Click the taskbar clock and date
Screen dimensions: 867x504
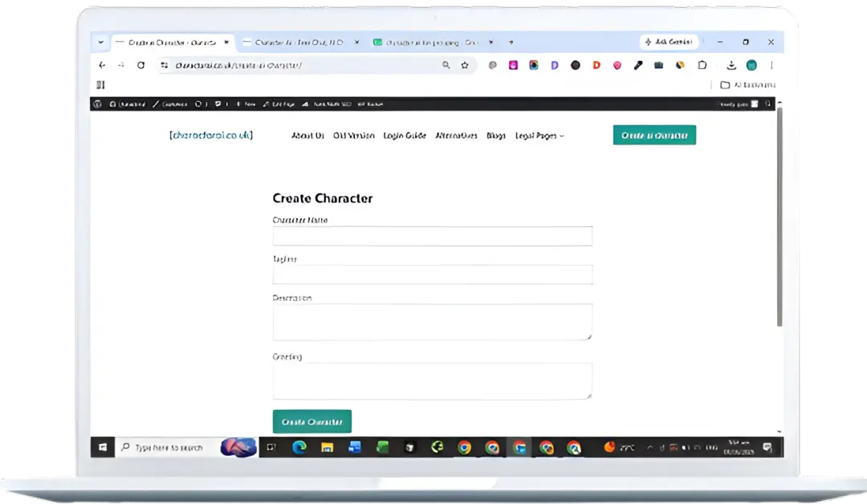(739, 448)
